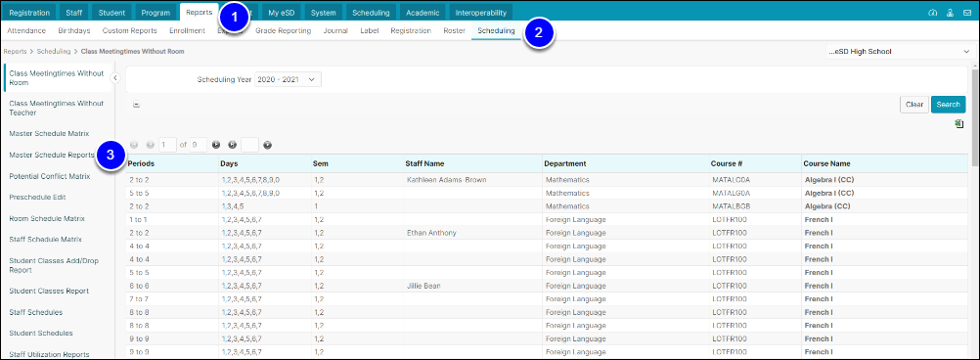
Task: Open the Scheduling main tab in top bar
Action: tap(371, 13)
